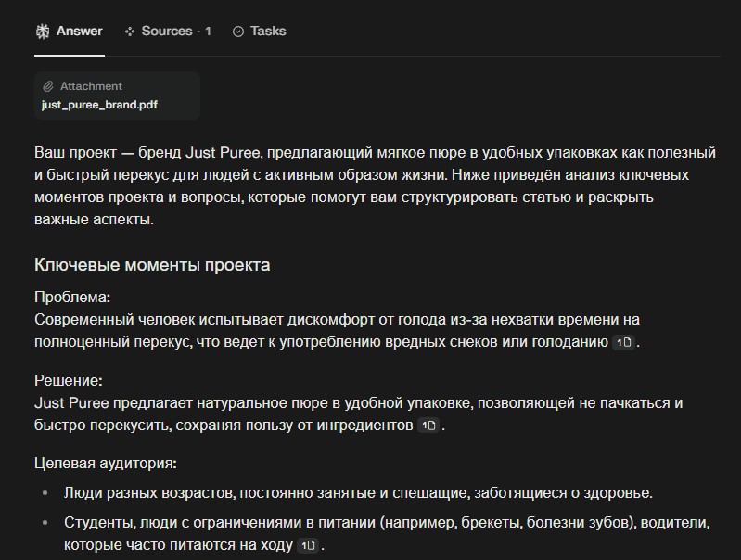
Task: Click the citation badge after "ингредиентов"
Action: coord(428,426)
